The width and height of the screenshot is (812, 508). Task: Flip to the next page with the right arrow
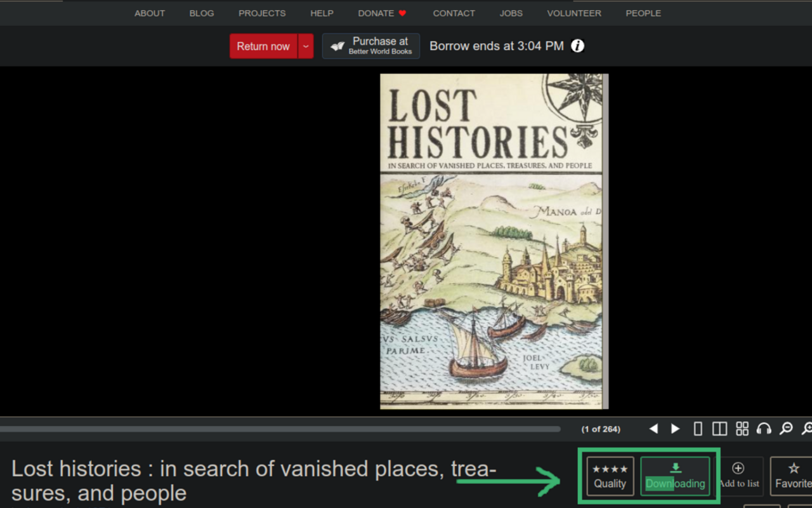[x=676, y=429]
